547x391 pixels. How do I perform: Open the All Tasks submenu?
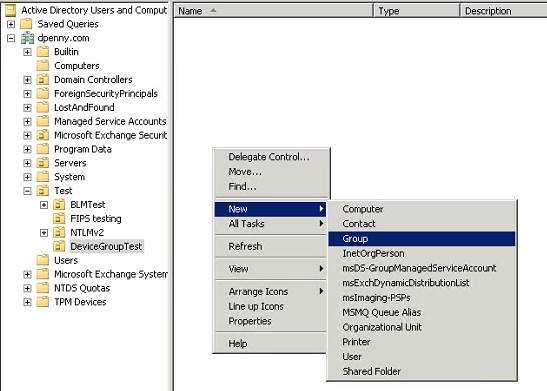point(270,224)
